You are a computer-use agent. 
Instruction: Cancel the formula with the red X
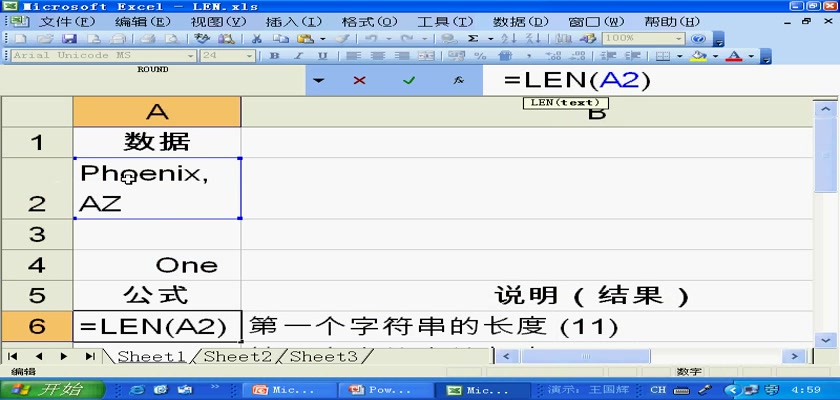coord(359,80)
